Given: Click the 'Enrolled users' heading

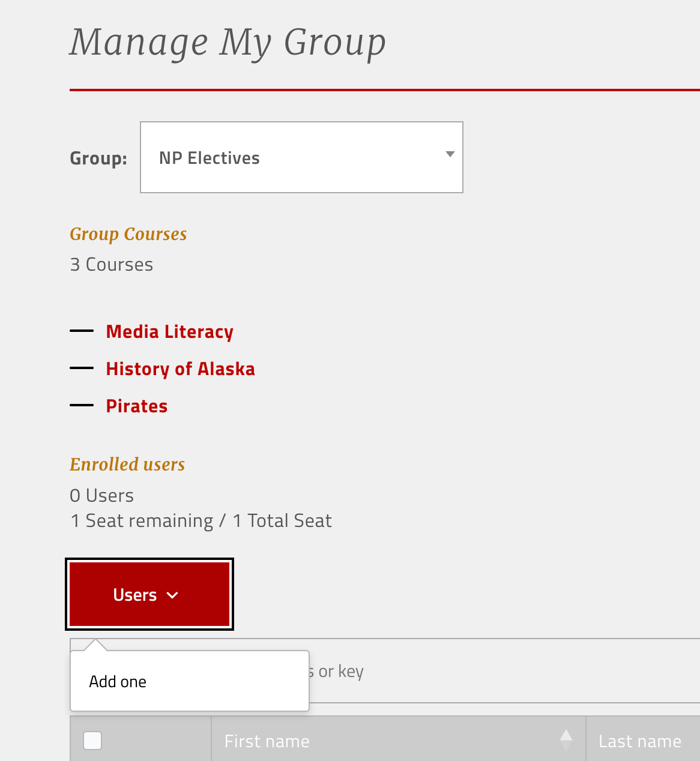Looking at the screenshot, I should (127, 465).
